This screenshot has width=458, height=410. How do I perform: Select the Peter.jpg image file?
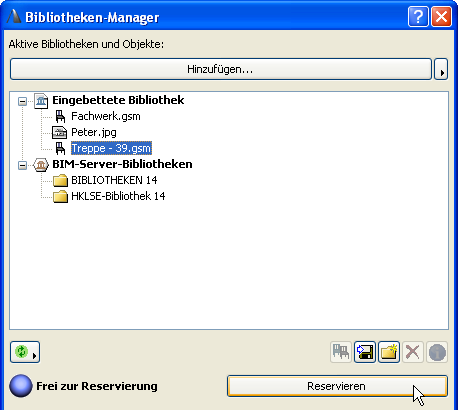(x=94, y=132)
